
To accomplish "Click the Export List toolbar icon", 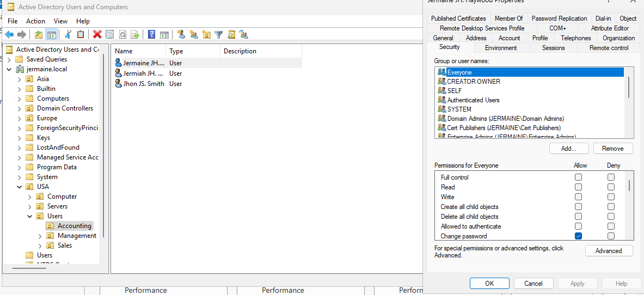I will [135, 34].
